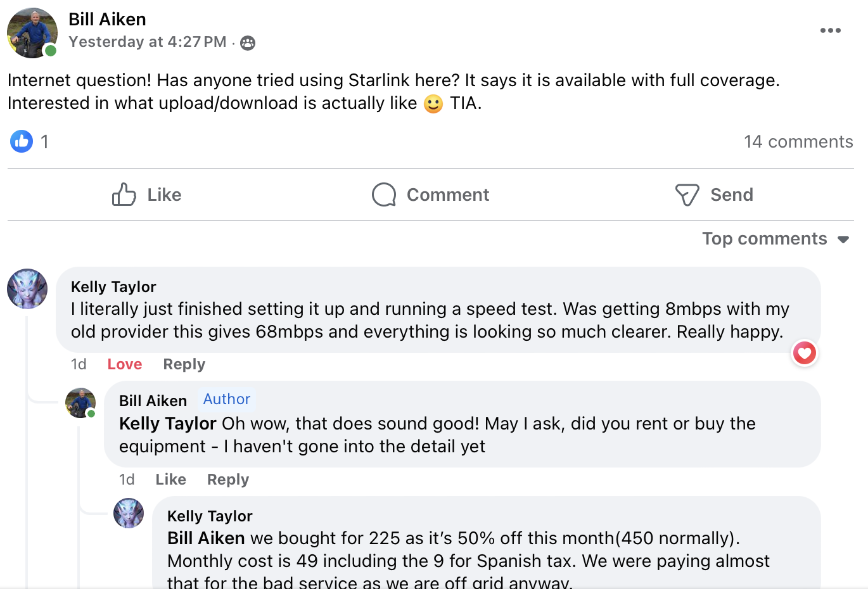View the 14 comments link

(798, 141)
